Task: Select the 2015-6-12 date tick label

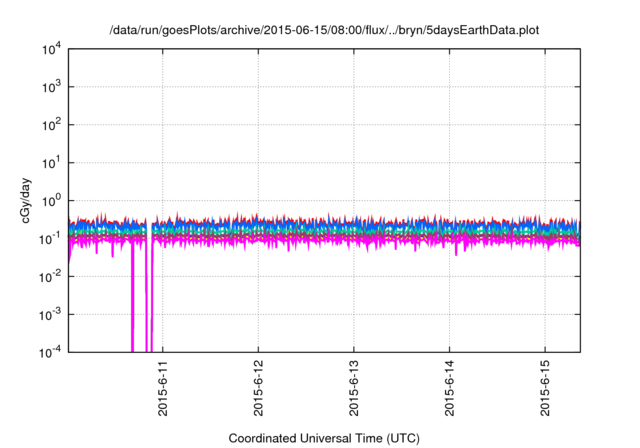Action: point(258,388)
